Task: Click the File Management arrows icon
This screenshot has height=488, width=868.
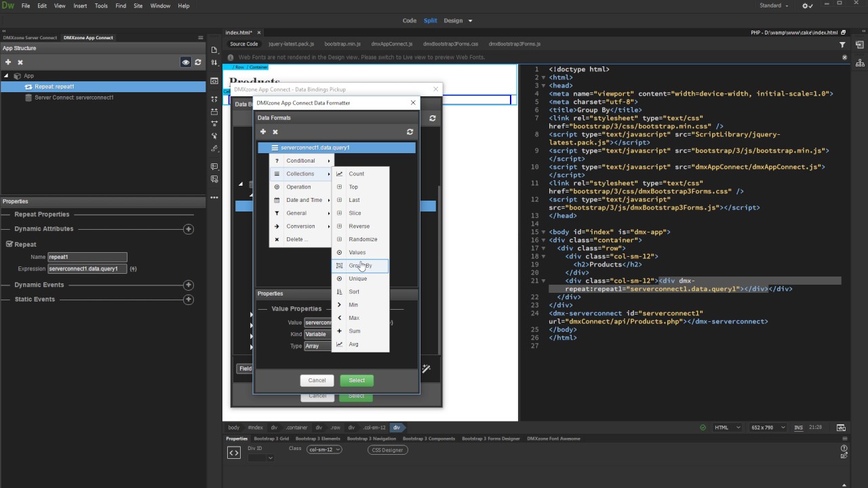Action: tap(214, 62)
